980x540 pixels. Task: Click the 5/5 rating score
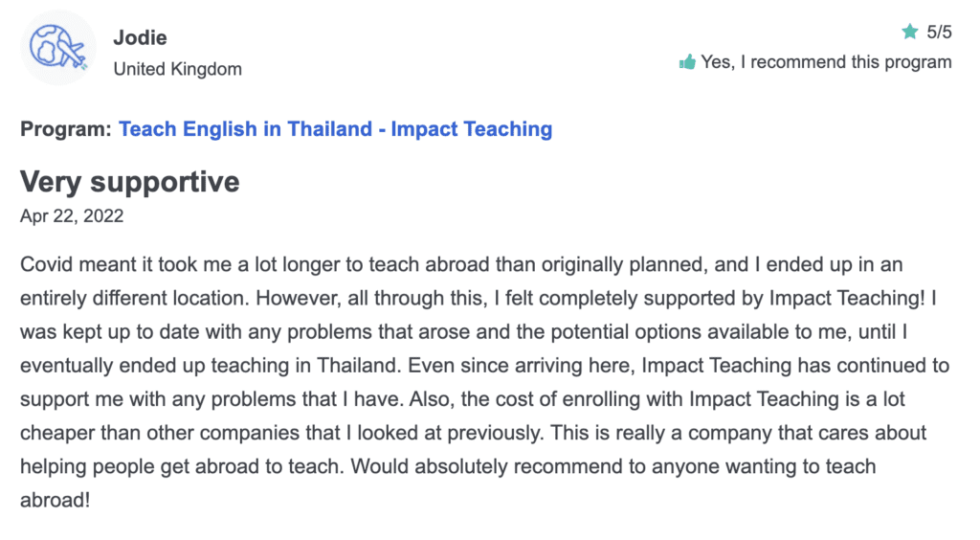point(939,32)
